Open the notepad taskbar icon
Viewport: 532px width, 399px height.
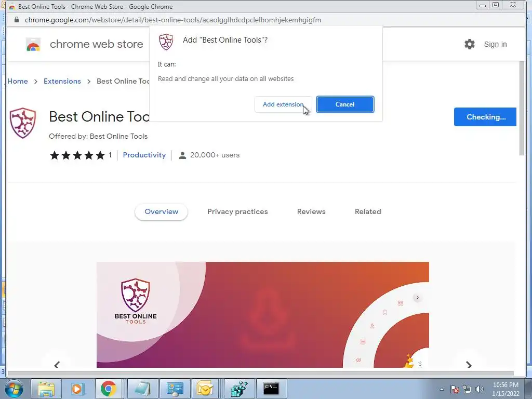tap(142, 389)
